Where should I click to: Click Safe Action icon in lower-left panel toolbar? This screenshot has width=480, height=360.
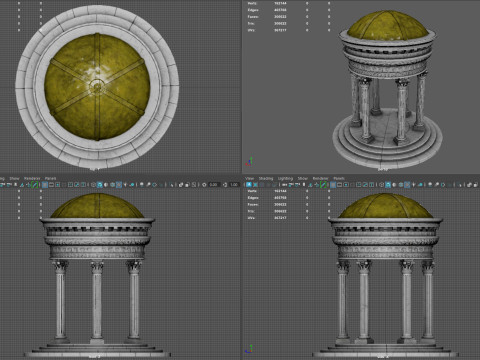click(x=77, y=184)
